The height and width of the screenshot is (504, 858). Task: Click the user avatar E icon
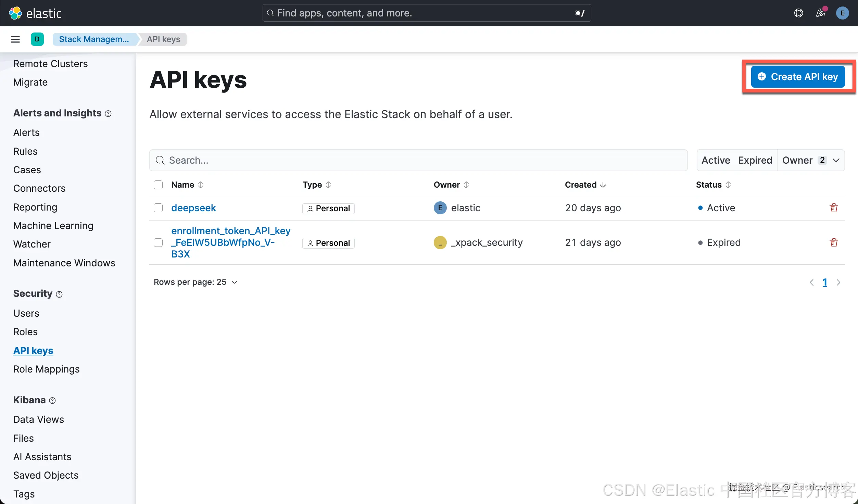pyautogui.click(x=842, y=13)
